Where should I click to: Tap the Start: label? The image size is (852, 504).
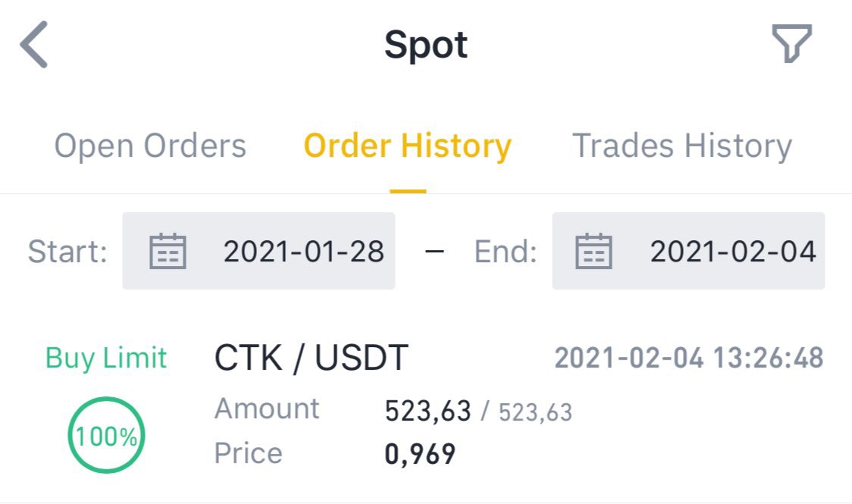click(x=67, y=252)
